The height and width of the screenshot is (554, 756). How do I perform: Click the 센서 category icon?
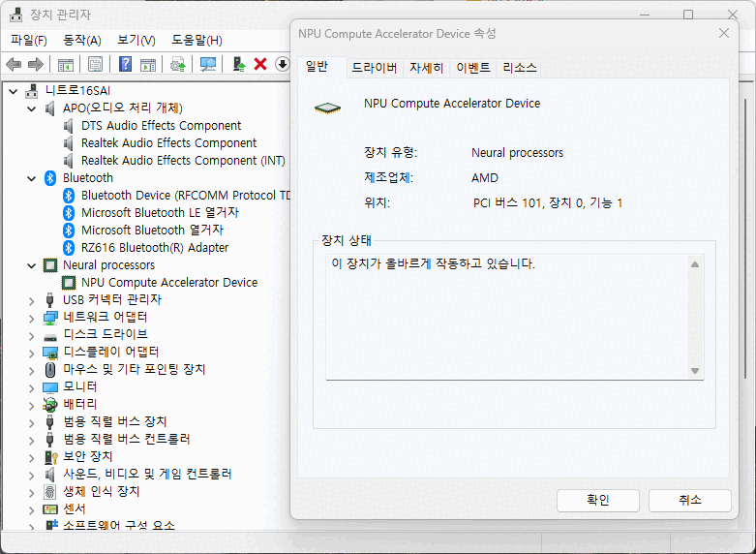point(50,508)
